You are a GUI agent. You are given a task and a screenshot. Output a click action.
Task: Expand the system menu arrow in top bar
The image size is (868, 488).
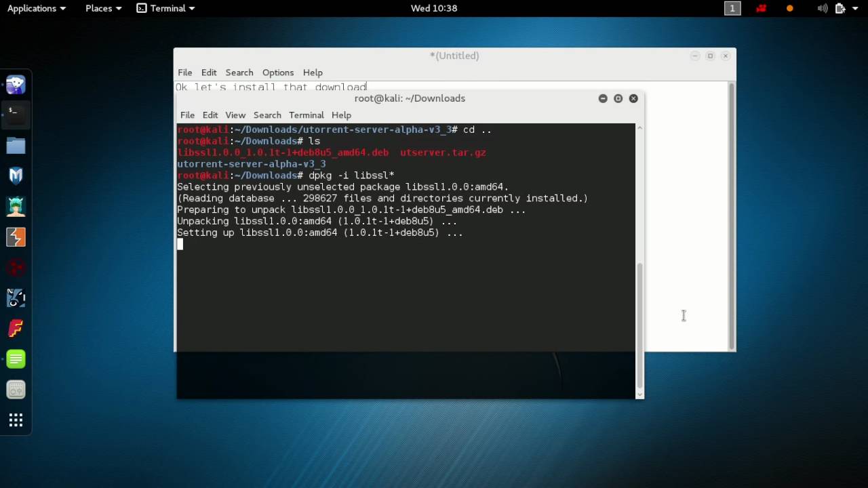(x=855, y=8)
